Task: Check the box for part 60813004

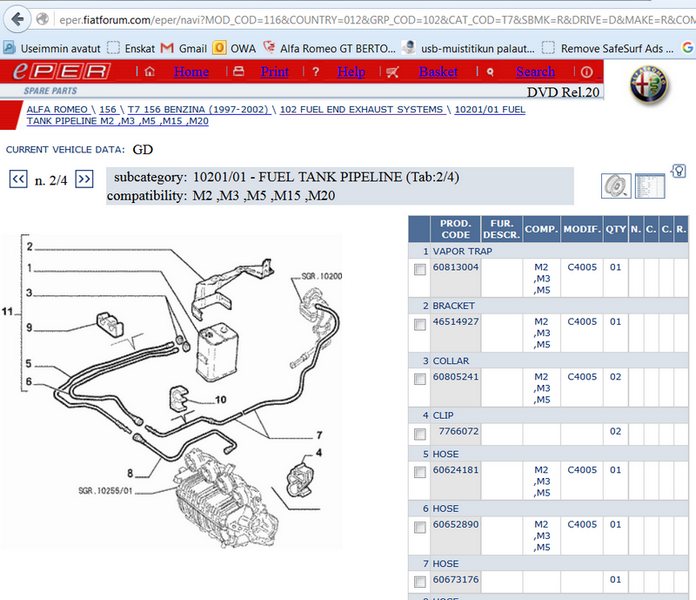Action: [420, 268]
